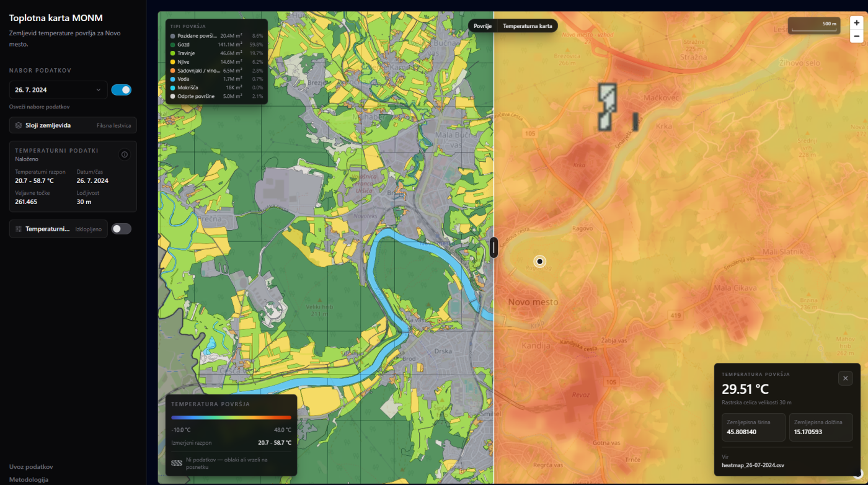Click the Gozd legend color swatch
The width and height of the screenshot is (868, 485).
tap(173, 45)
